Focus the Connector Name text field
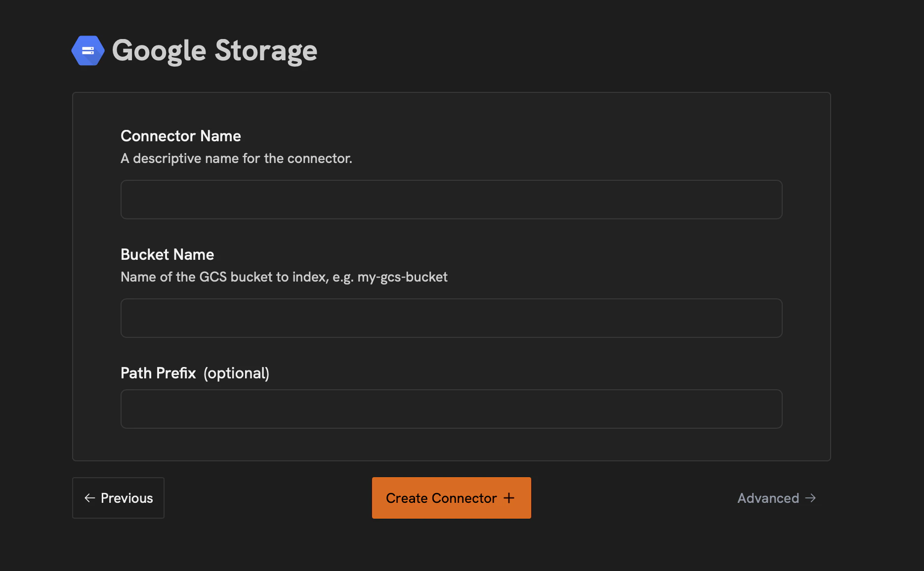Screen dimensions: 924x571 [451, 200]
